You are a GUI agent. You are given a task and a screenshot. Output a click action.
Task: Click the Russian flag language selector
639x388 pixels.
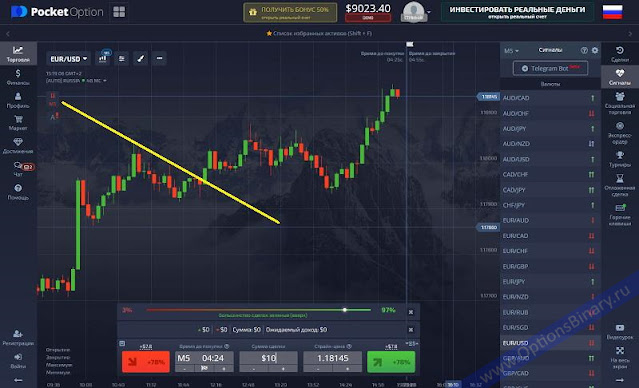pos(613,12)
